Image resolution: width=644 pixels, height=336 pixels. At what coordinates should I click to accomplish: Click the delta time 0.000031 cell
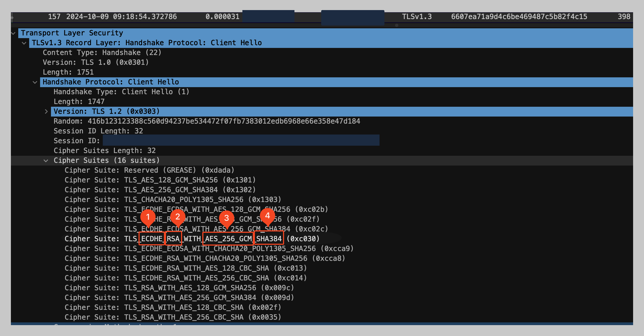pyautogui.click(x=222, y=17)
